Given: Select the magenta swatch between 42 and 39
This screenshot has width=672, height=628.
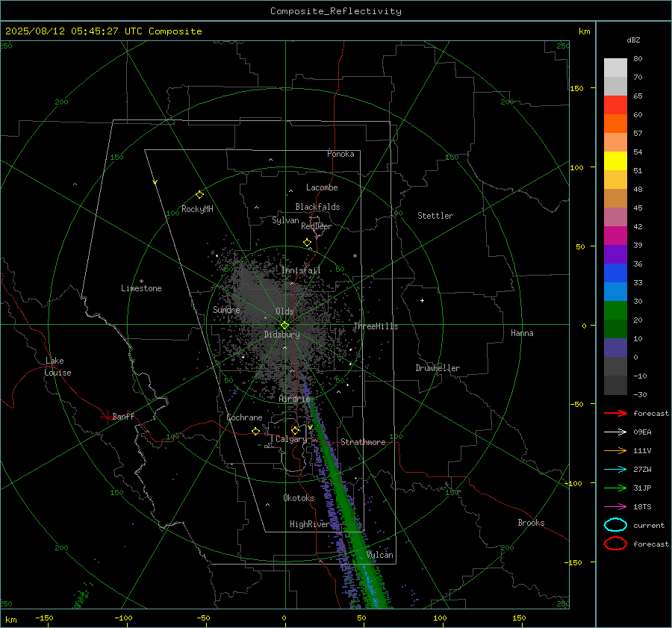Looking at the screenshot, I should click(615, 236).
